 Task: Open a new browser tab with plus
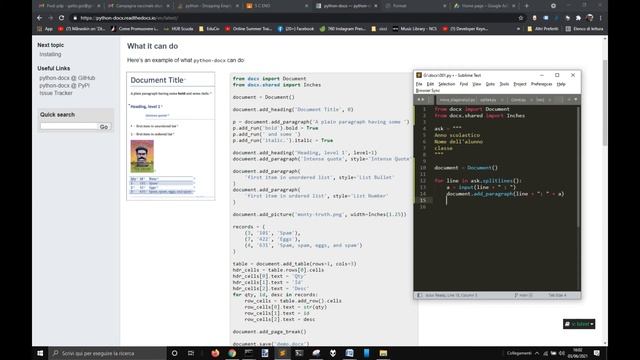(x=527, y=6)
